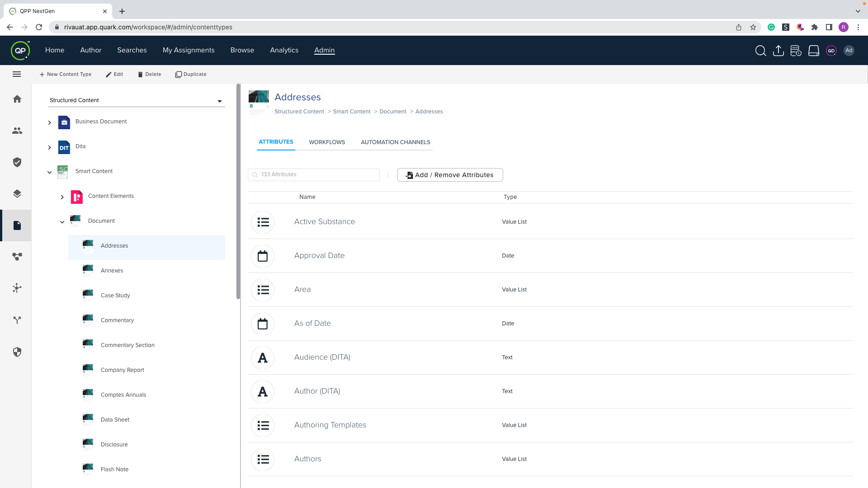Click the upload icon in the top bar
This screenshot has height=488, width=868.
click(778, 51)
